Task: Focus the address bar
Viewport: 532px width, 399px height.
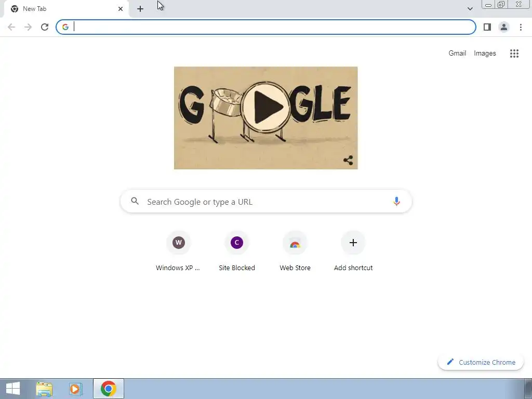Action: coord(266,27)
